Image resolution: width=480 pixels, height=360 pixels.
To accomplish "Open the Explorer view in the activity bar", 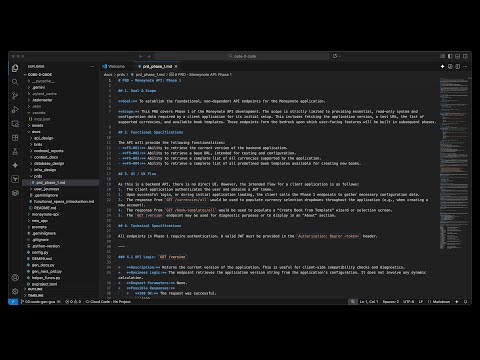I will (15, 68).
